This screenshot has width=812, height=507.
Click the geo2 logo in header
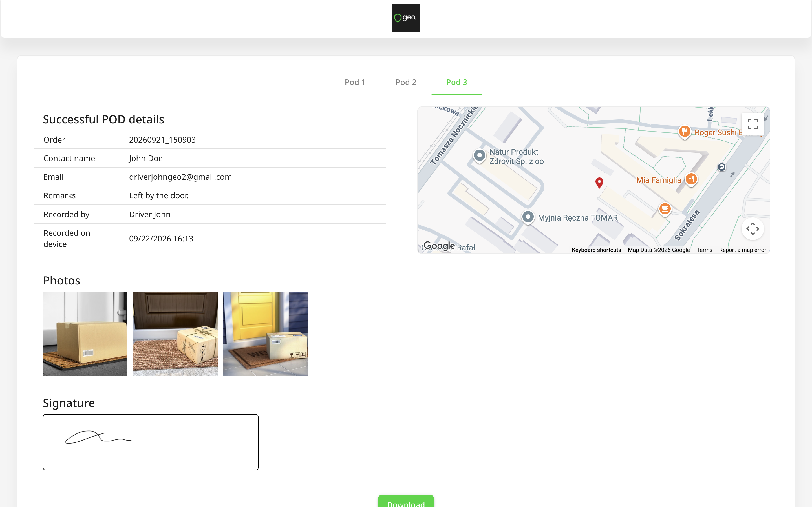pyautogui.click(x=406, y=18)
